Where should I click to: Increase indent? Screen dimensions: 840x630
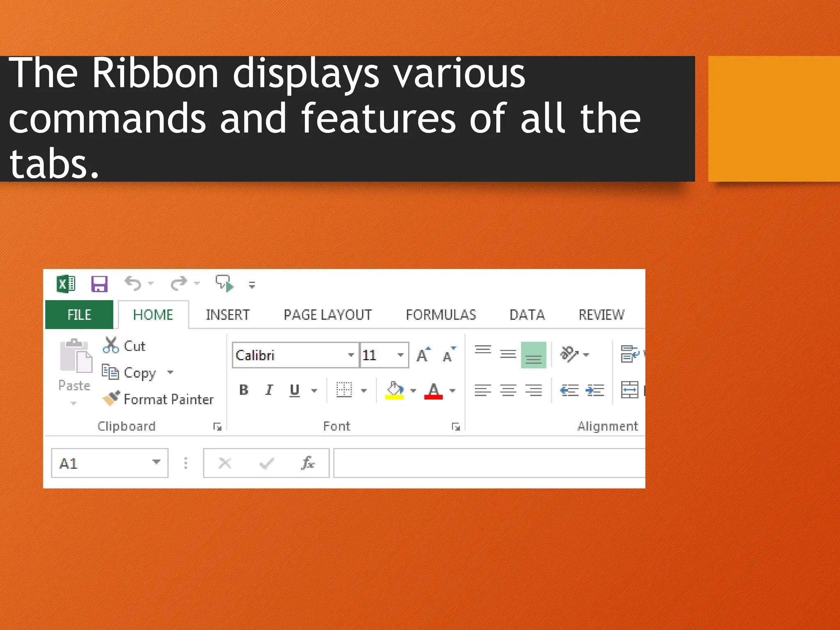(x=595, y=390)
